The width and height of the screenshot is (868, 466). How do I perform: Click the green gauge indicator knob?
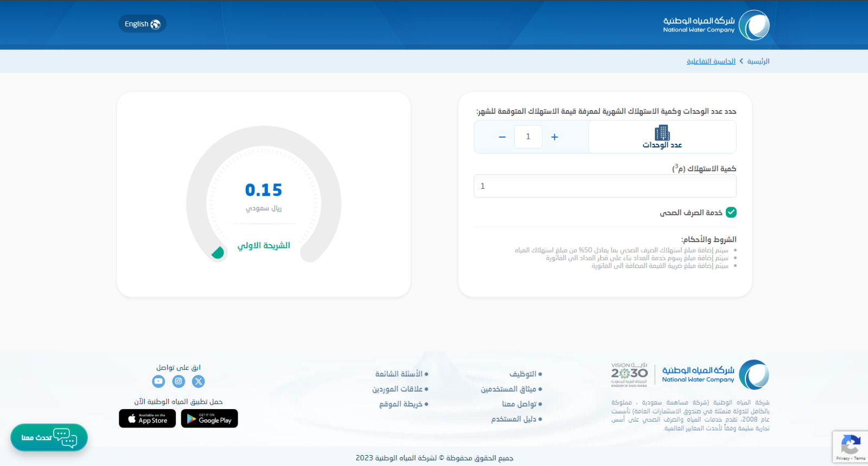point(218,253)
